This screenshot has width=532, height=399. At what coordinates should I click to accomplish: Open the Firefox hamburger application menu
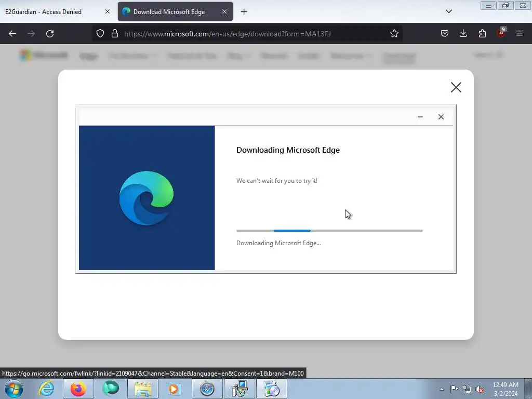(x=520, y=34)
